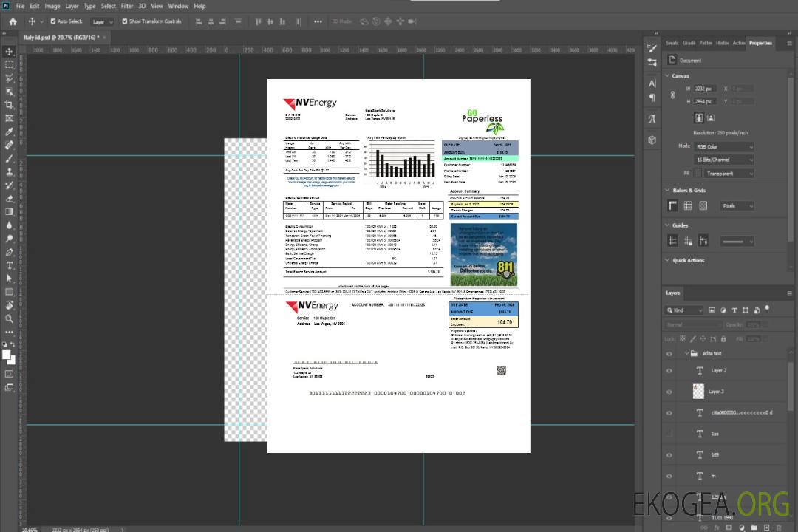This screenshot has width=798, height=532.
Task: Hide Layer 3 using its eye icon
Action: 669,392
